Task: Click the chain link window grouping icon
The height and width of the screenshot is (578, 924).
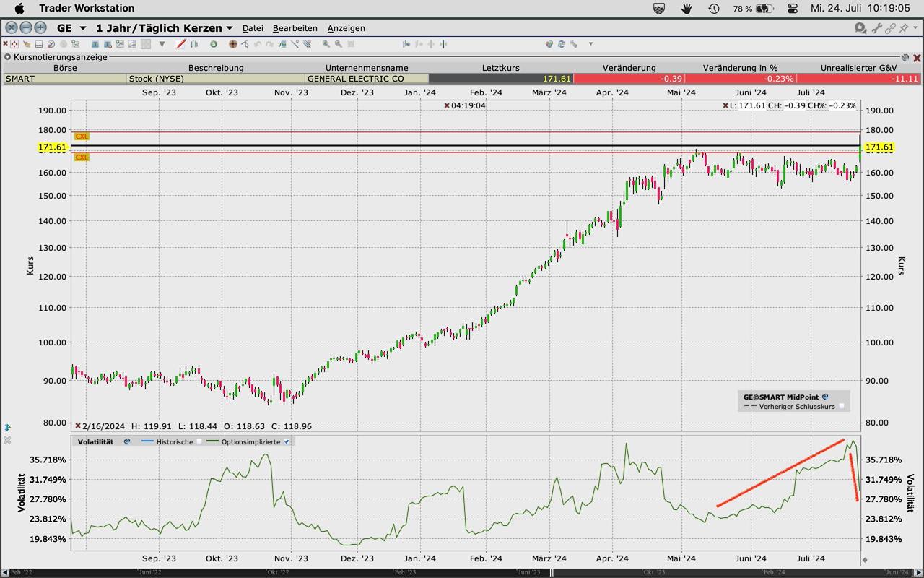Action: pyautogui.click(x=890, y=28)
